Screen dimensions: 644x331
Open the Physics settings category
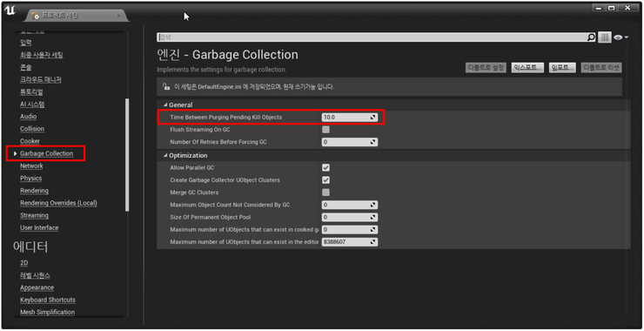pos(30,178)
